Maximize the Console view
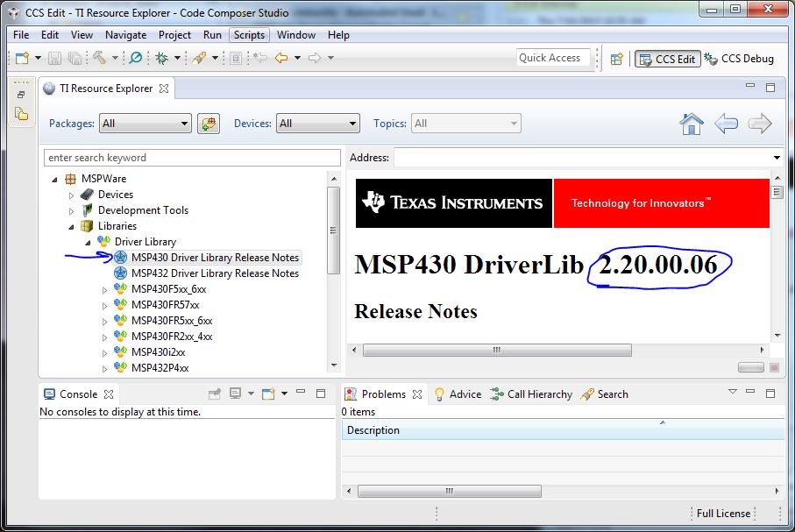 click(321, 393)
